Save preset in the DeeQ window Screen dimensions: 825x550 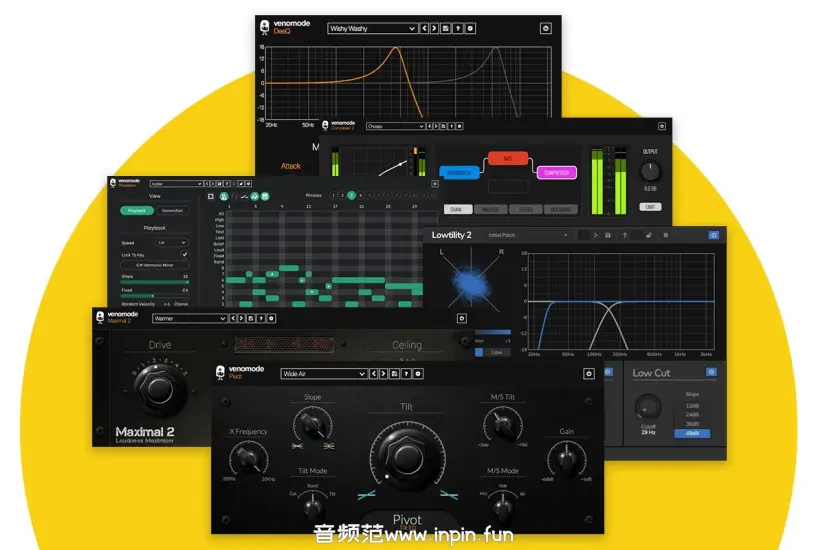tap(446, 28)
